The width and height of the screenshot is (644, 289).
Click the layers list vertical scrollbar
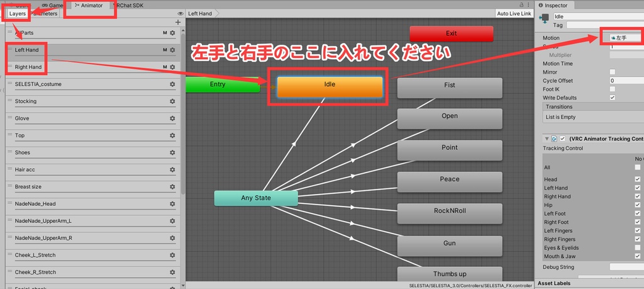point(183,114)
